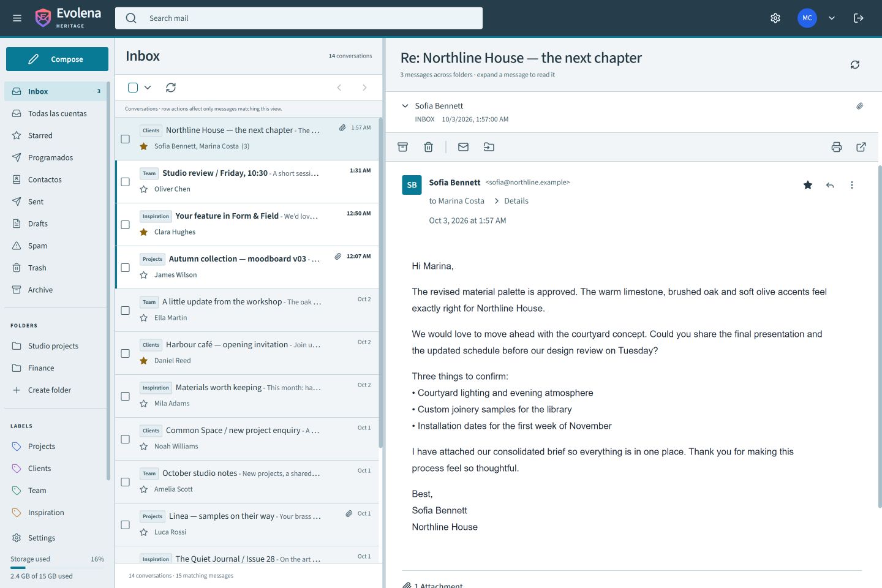Click attachment paperclip in message header
The height and width of the screenshot is (588, 882).
click(x=860, y=106)
